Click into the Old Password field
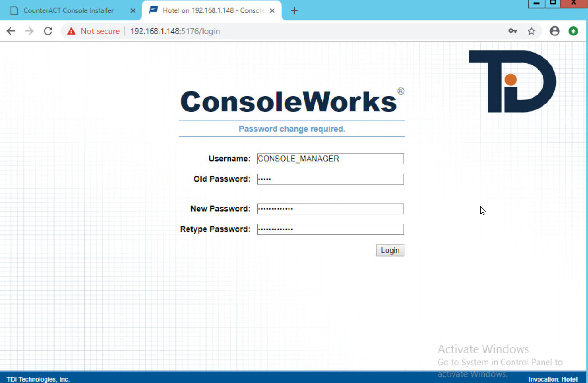This screenshot has width=588, height=383. tap(330, 179)
